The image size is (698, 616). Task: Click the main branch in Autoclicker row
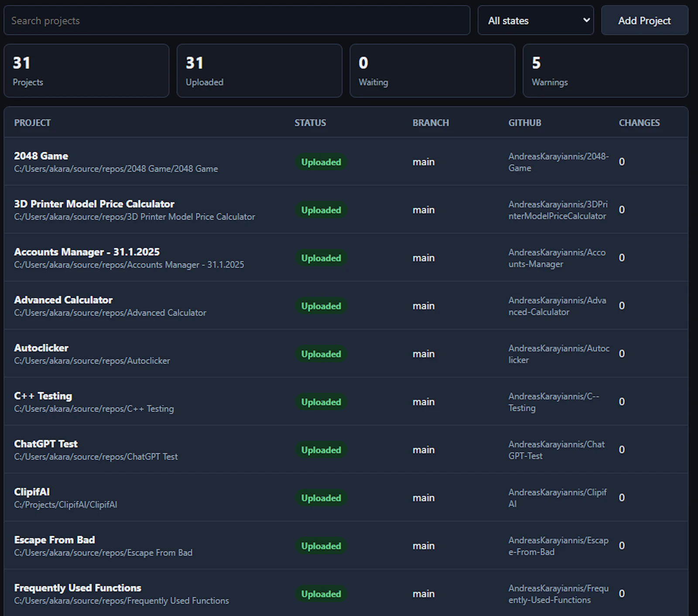(424, 354)
